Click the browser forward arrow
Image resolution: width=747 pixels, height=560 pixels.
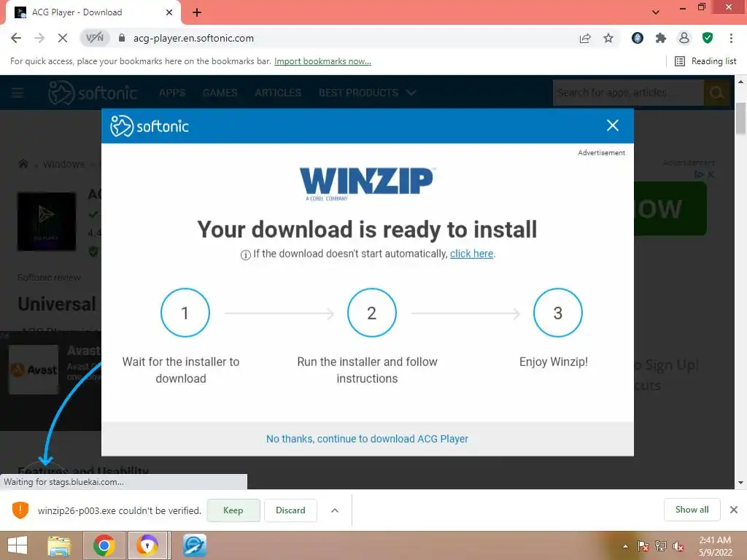click(39, 38)
